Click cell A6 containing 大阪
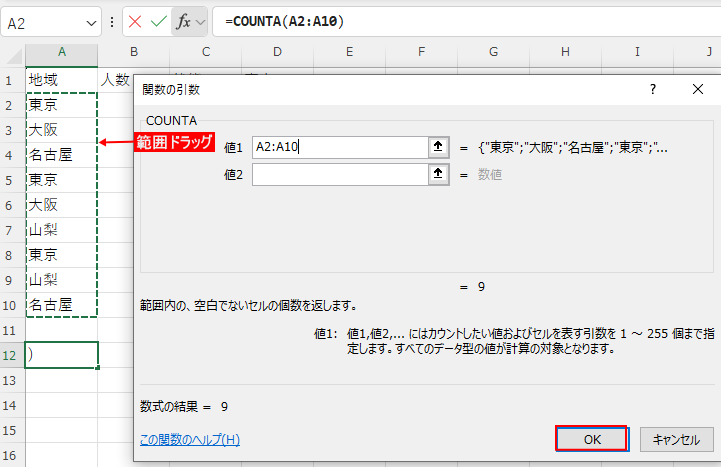 (62, 205)
